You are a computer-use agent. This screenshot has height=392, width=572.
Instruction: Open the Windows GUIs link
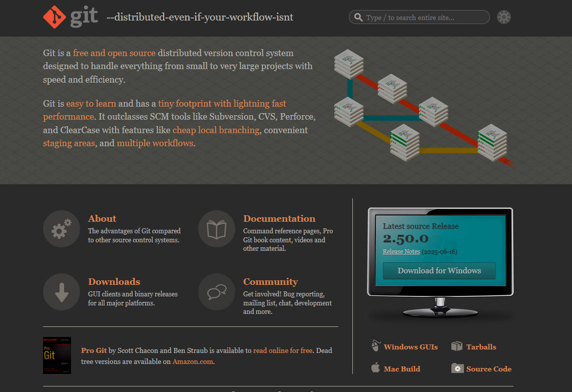click(x=411, y=347)
